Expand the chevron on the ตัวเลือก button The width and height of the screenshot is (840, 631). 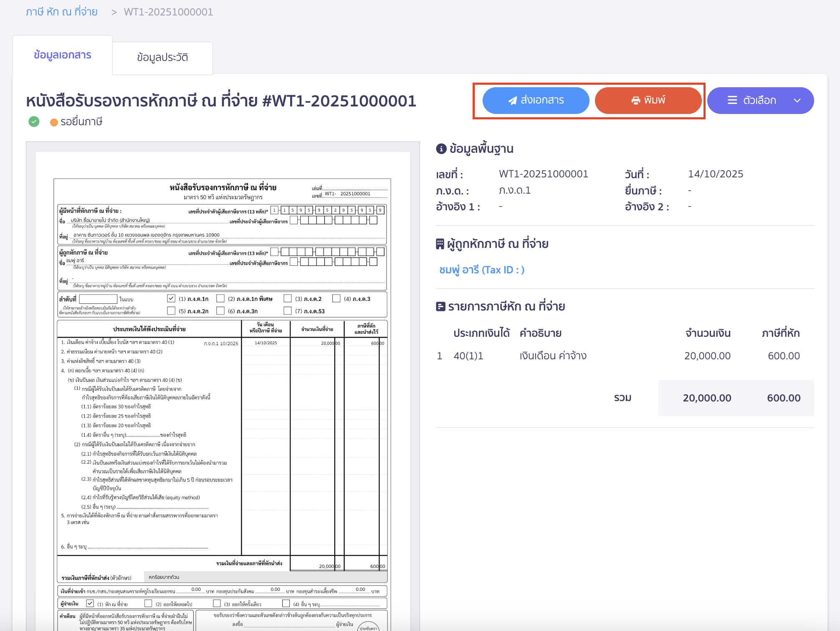click(797, 101)
